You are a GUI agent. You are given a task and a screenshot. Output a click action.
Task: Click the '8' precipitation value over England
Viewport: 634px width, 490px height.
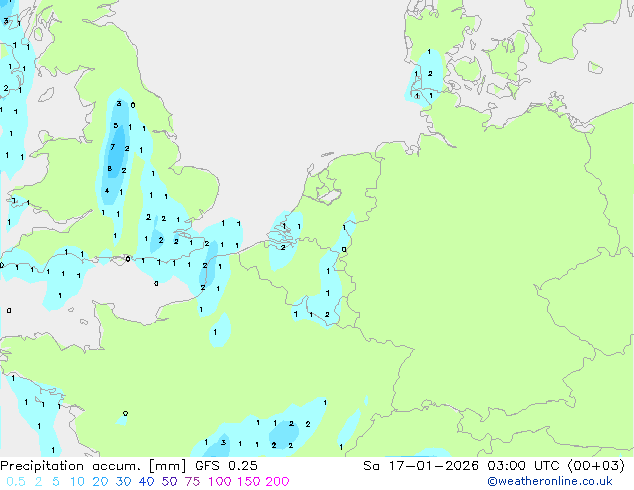(x=110, y=168)
